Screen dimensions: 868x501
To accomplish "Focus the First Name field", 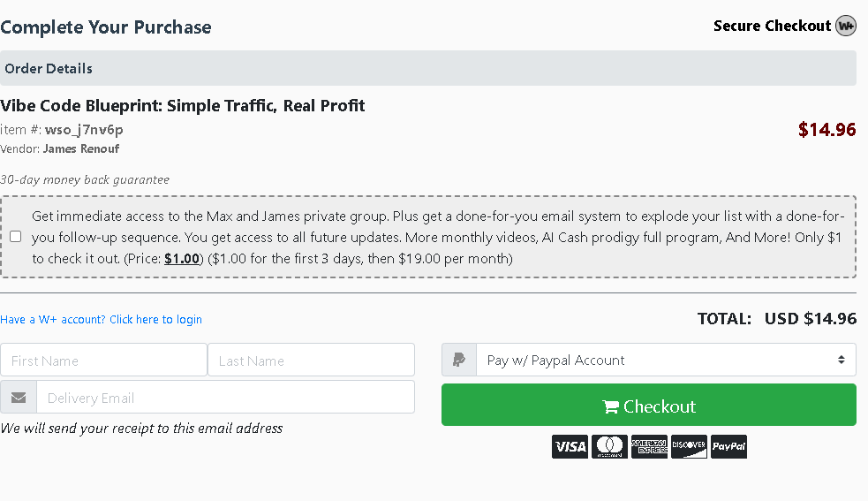I will (x=104, y=361).
